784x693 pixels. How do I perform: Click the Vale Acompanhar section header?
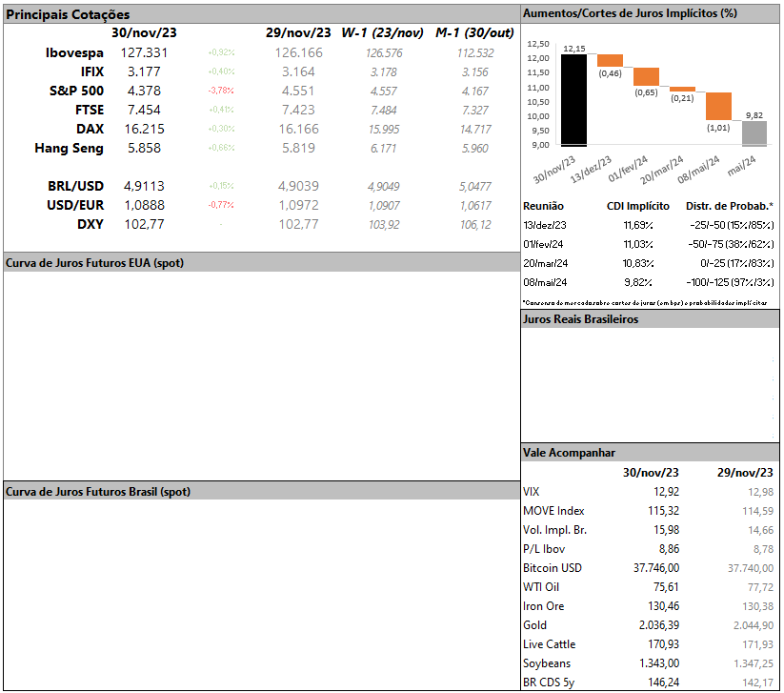tap(569, 453)
